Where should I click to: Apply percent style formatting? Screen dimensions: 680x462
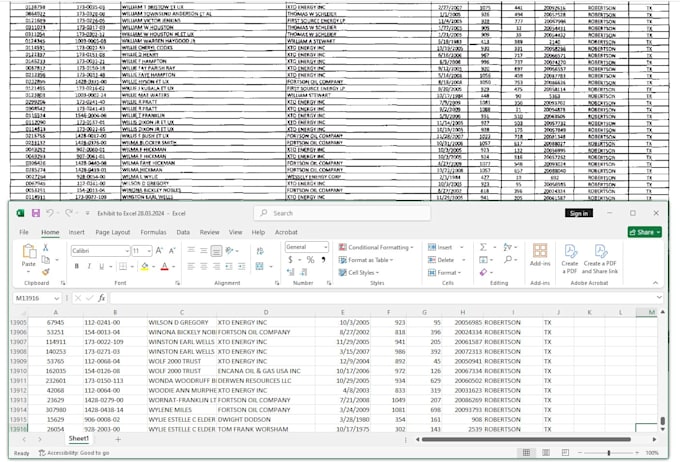[311, 259]
